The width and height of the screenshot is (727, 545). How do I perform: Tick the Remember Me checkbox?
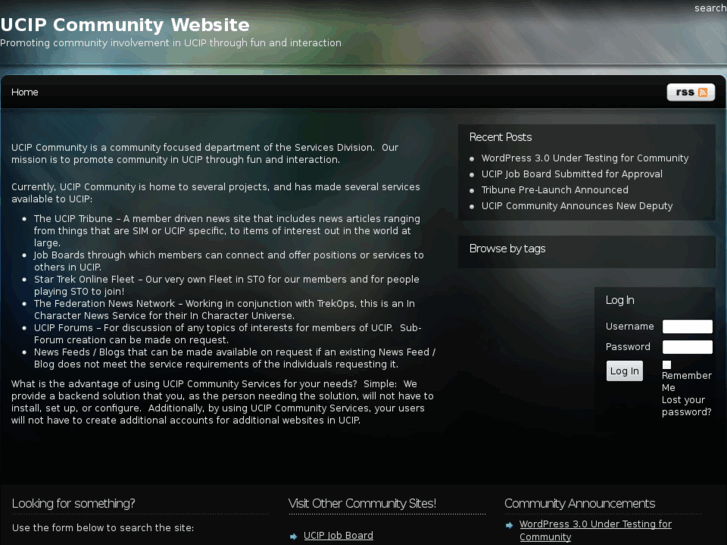point(667,365)
